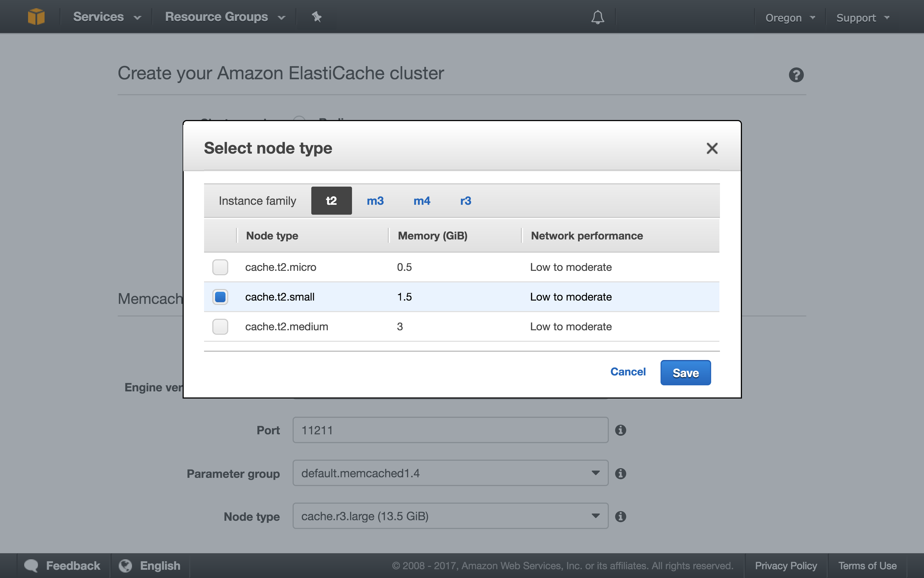Switch to the m4 instance family
The height and width of the screenshot is (578, 924).
422,201
